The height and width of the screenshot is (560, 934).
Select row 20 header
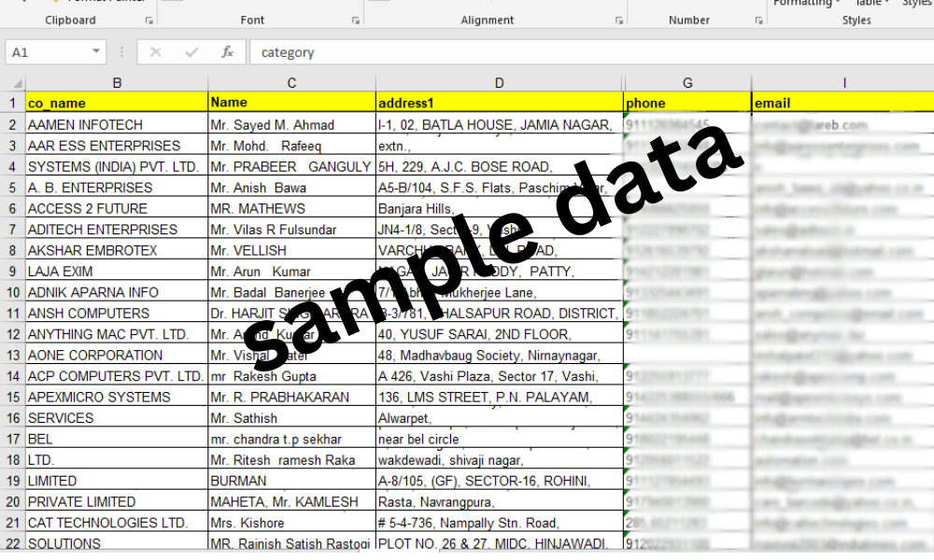click(12, 502)
